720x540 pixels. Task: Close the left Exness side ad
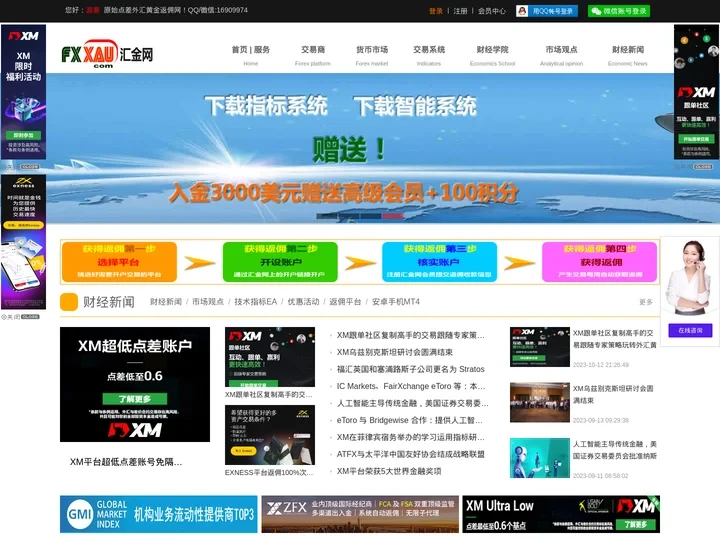[x=21, y=317]
